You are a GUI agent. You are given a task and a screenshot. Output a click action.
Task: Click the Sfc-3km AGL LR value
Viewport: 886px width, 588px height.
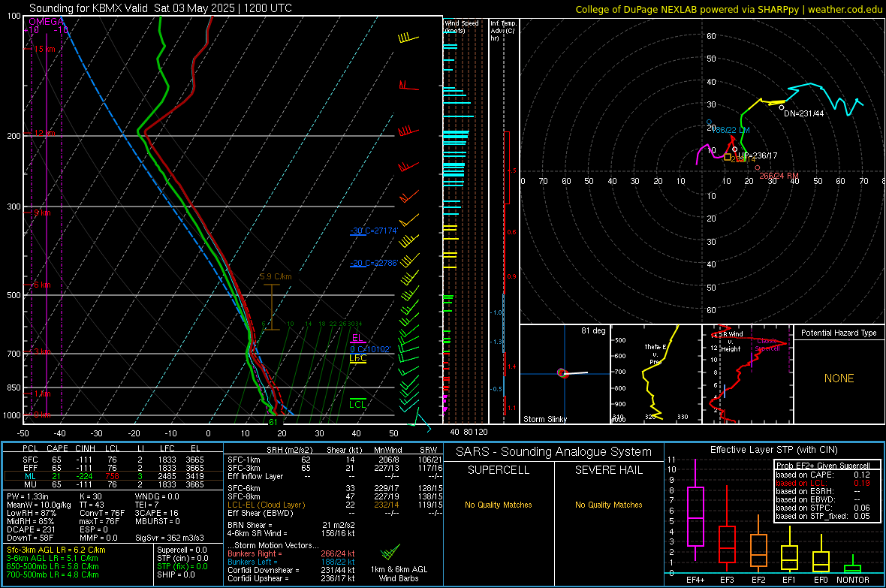click(x=56, y=550)
